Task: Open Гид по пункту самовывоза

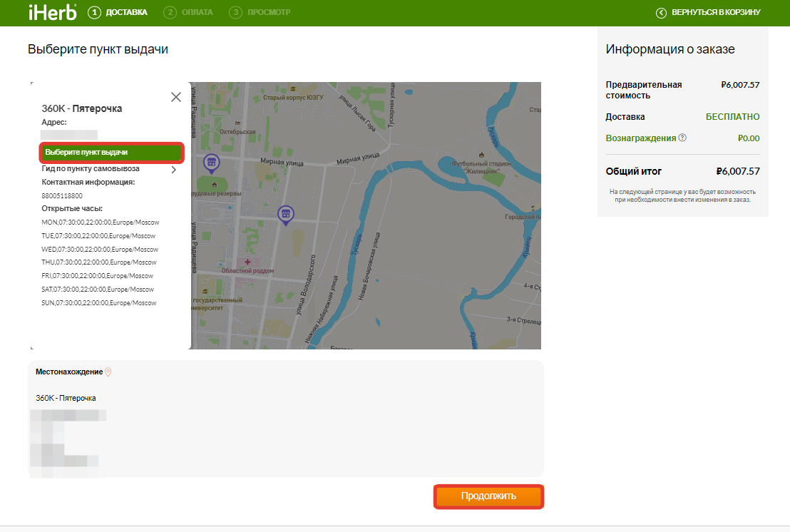Action: click(91, 169)
